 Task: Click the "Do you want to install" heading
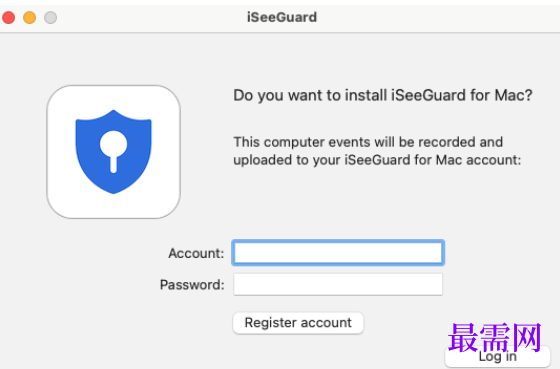click(x=311, y=96)
